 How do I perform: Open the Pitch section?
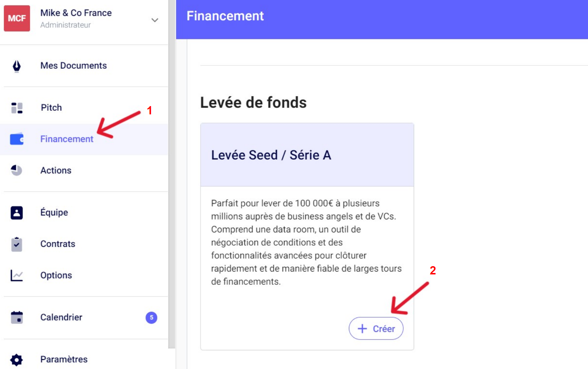coord(51,108)
